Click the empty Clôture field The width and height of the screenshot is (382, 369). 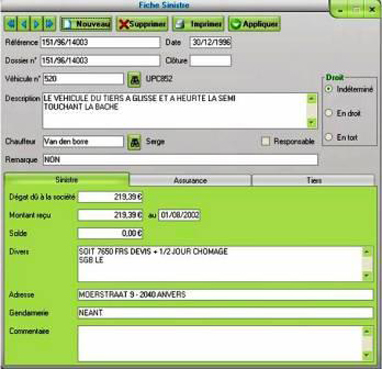pos(211,61)
